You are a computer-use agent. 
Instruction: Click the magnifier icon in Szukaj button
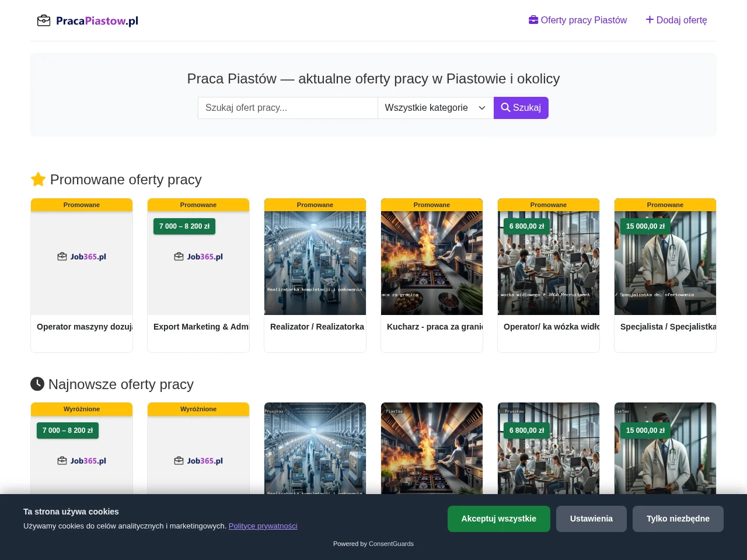click(505, 107)
